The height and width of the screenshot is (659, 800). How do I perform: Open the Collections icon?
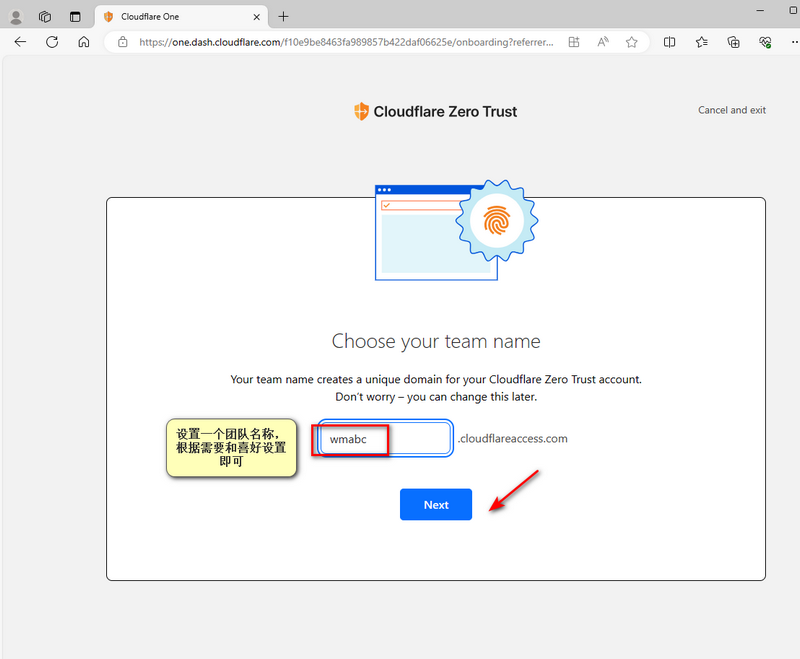point(733,42)
